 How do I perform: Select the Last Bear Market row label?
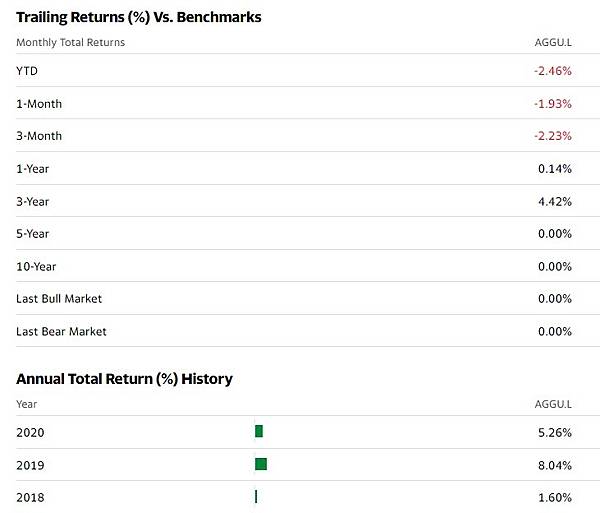[61, 331]
